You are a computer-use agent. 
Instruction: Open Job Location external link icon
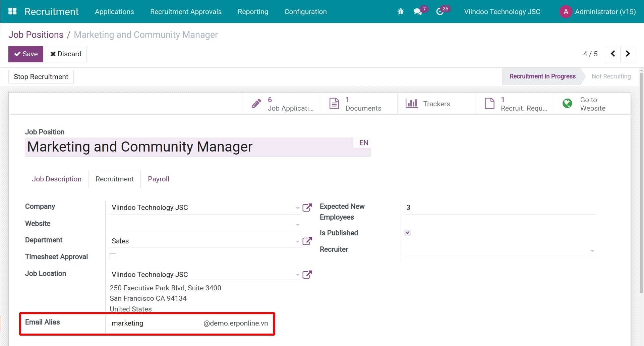(x=307, y=275)
